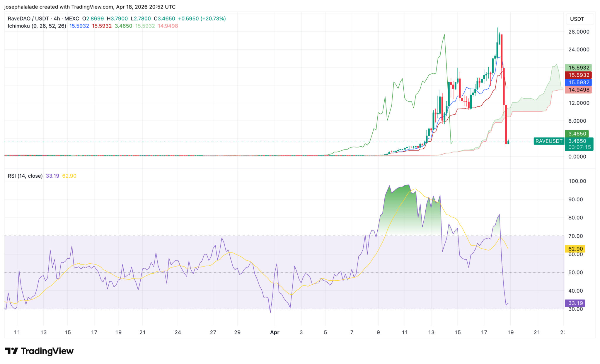Click the pink 14.9498 price axis label
Image resolution: width=600 pixels, height=364 pixels.
click(x=578, y=90)
